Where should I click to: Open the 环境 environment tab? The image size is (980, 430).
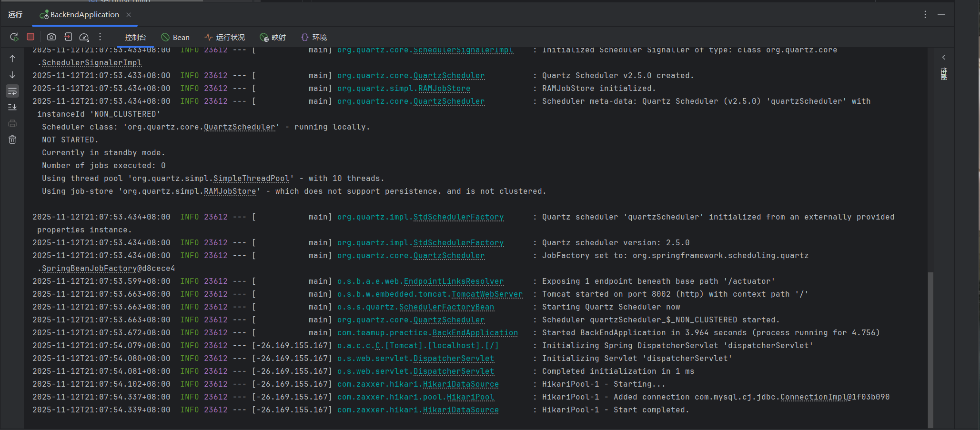314,37
